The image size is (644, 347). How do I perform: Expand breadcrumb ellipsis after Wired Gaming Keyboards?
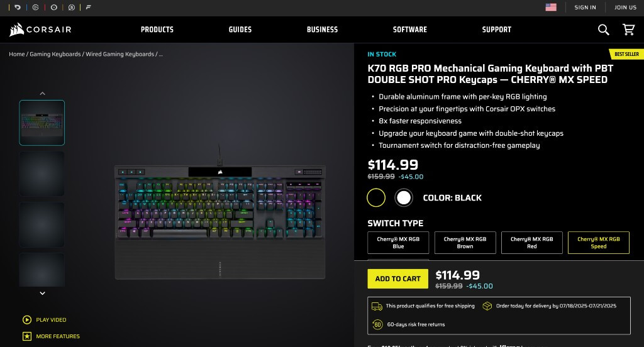[160, 54]
